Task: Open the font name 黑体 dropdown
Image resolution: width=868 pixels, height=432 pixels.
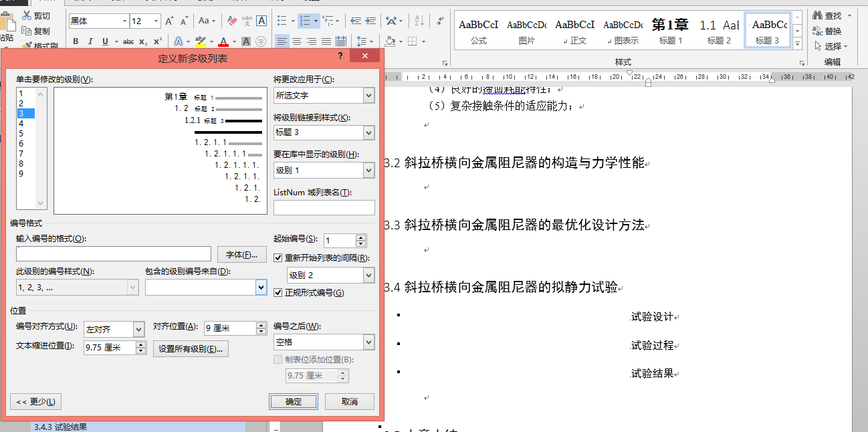Action: tap(124, 21)
